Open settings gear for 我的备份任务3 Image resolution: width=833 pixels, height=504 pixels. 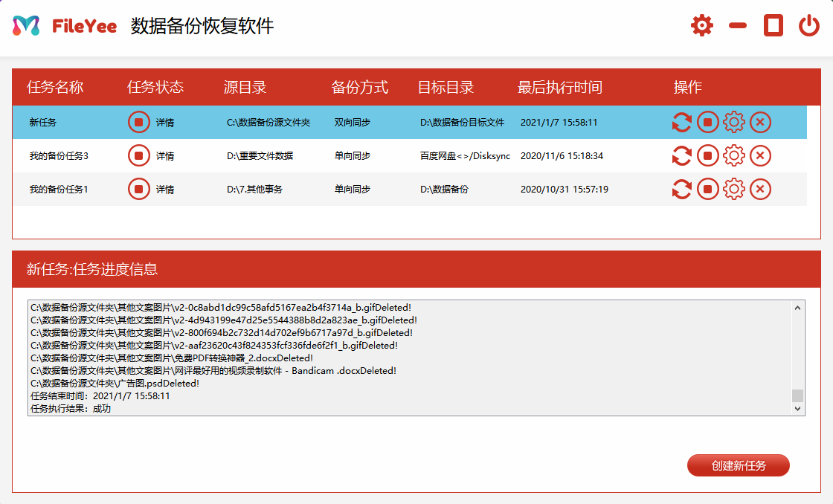click(x=734, y=155)
